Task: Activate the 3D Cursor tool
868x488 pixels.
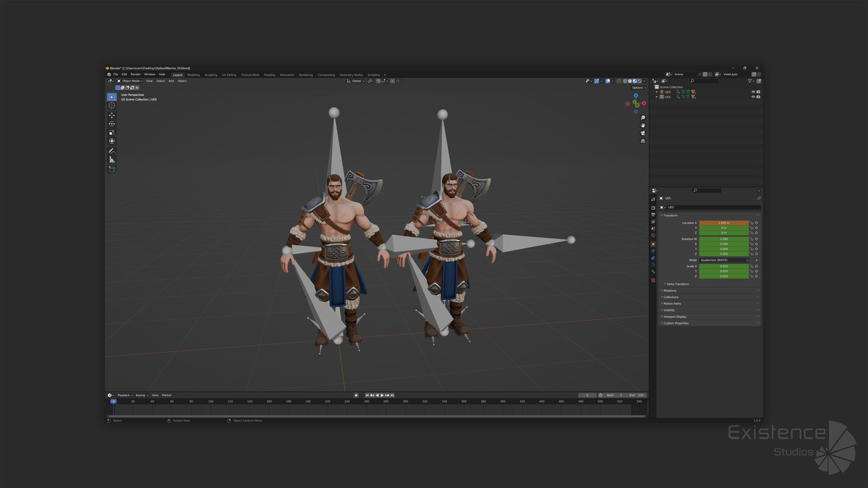Action: pyautogui.click(x=111, y=106)
